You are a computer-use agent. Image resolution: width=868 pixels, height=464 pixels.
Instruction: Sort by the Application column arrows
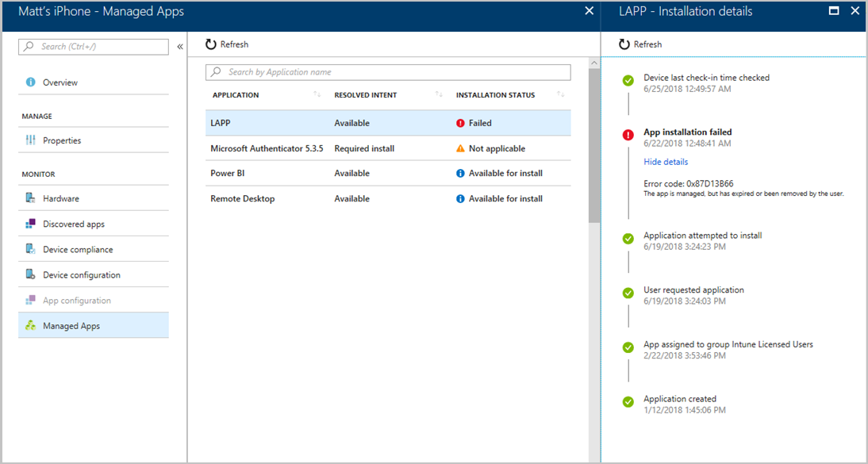[x=317, y=95]
